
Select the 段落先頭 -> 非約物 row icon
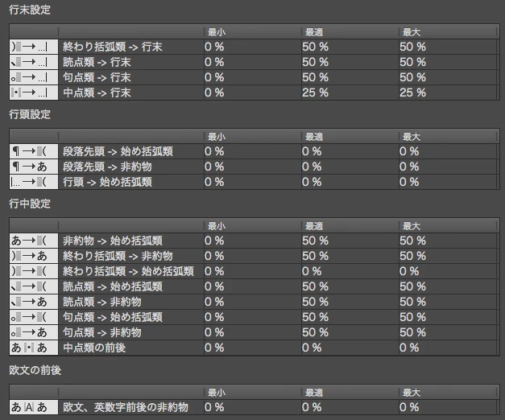(x=34, y=167)
